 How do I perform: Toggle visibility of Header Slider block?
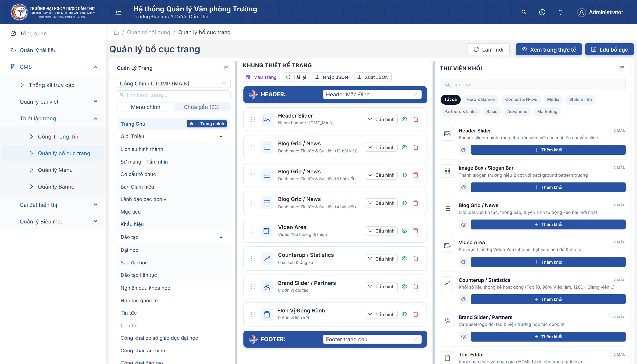pyautogui.click(x=404, y=119)
